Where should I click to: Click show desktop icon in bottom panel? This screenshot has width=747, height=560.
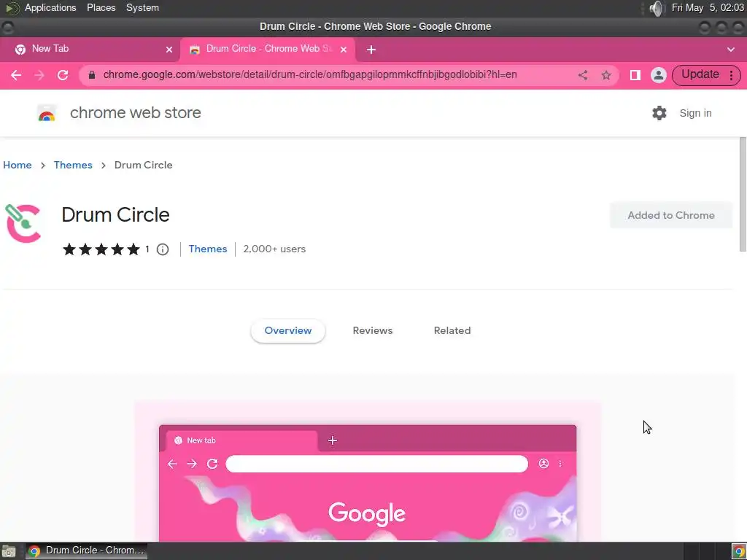tap(8, 551)
